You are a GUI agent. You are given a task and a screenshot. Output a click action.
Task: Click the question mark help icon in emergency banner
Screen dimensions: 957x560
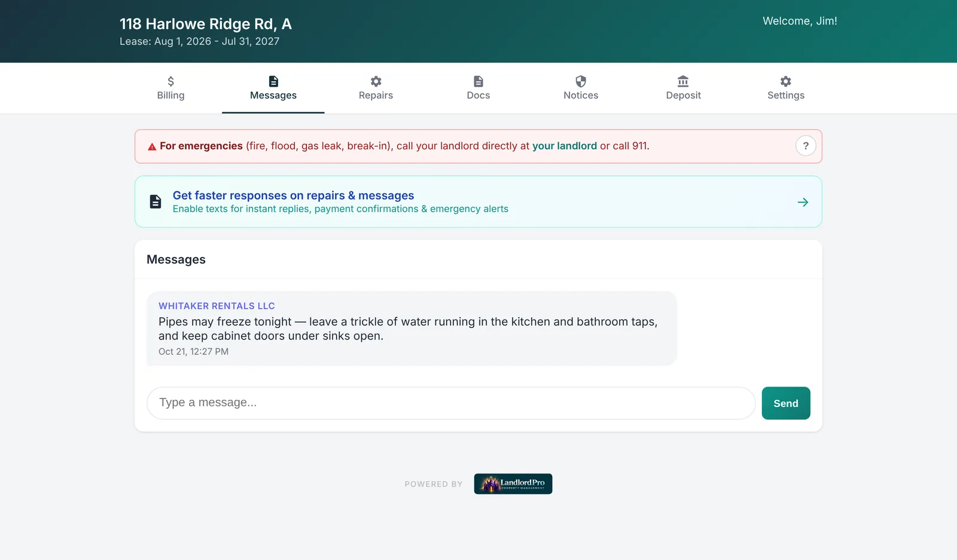pos(806,146)
